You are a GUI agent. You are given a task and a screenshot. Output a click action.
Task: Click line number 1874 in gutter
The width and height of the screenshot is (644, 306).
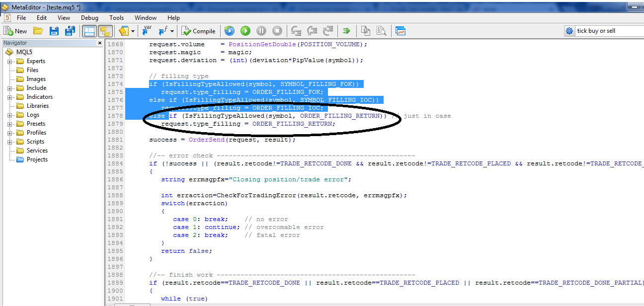[x=115, y=84]
